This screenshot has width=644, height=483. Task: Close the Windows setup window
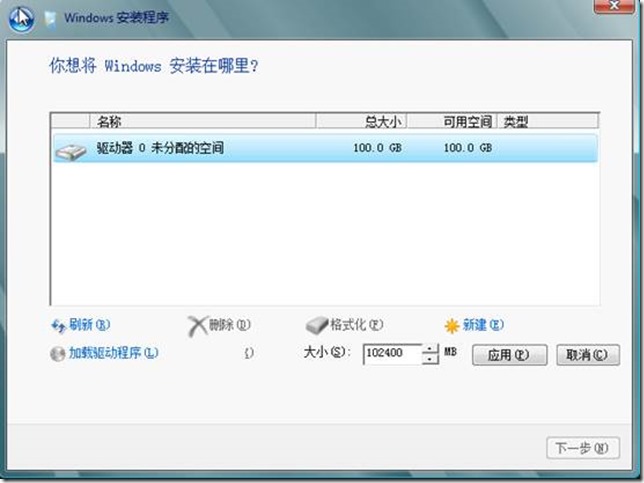click(x=614, y=6)
